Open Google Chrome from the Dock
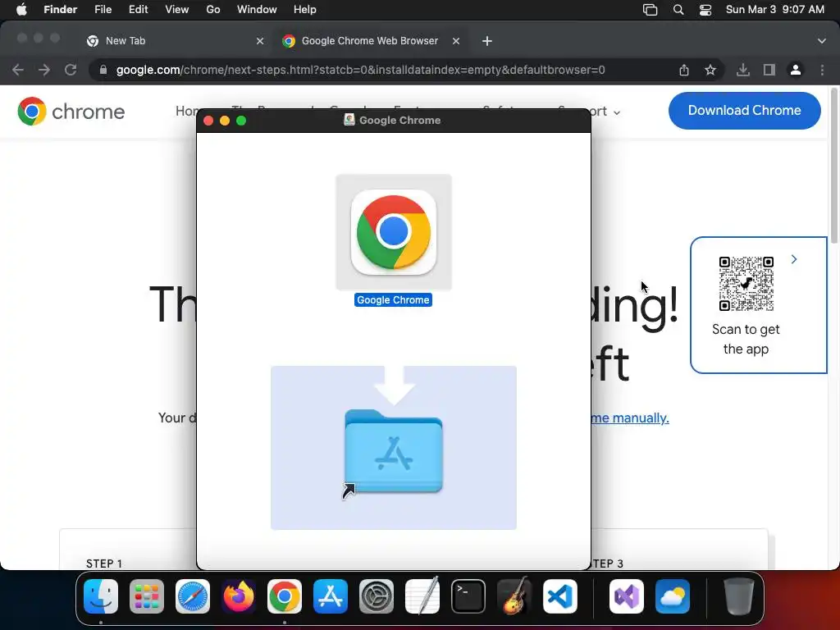Viewport: 840px width, 630px height. [x=285, y=596]
